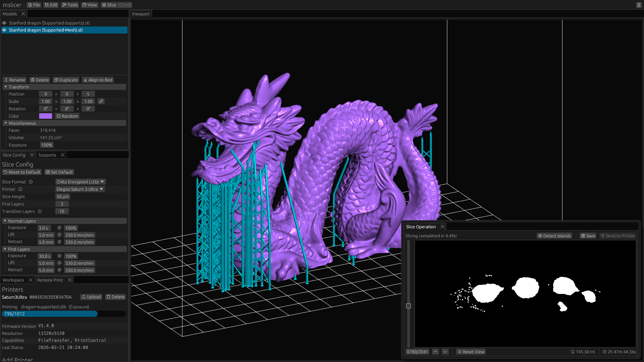Go to previous slice layer with up arrow
The image size is (644, 362).
[435, 352]
